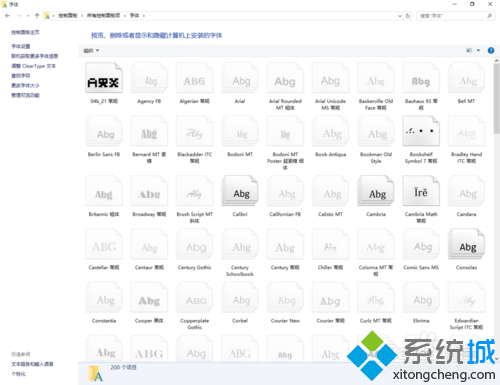Click the vertical scrollbar thumb
Screen dimensions: 500x385
coord(497,99)
